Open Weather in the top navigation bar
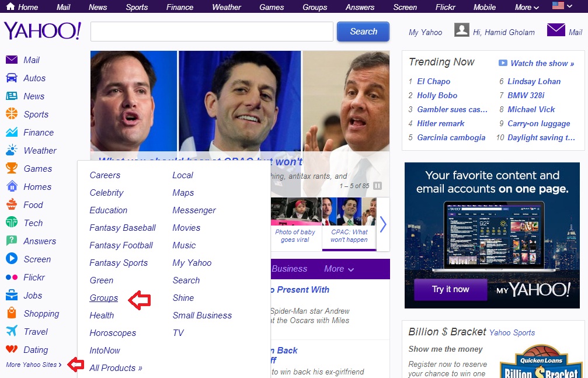 (227, 7)
